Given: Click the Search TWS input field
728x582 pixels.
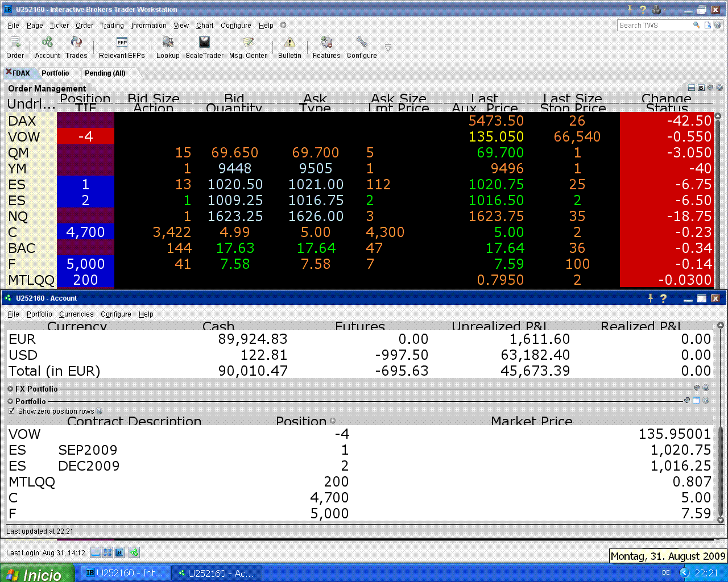Looking at the screenshot, I should click(654, 26).
